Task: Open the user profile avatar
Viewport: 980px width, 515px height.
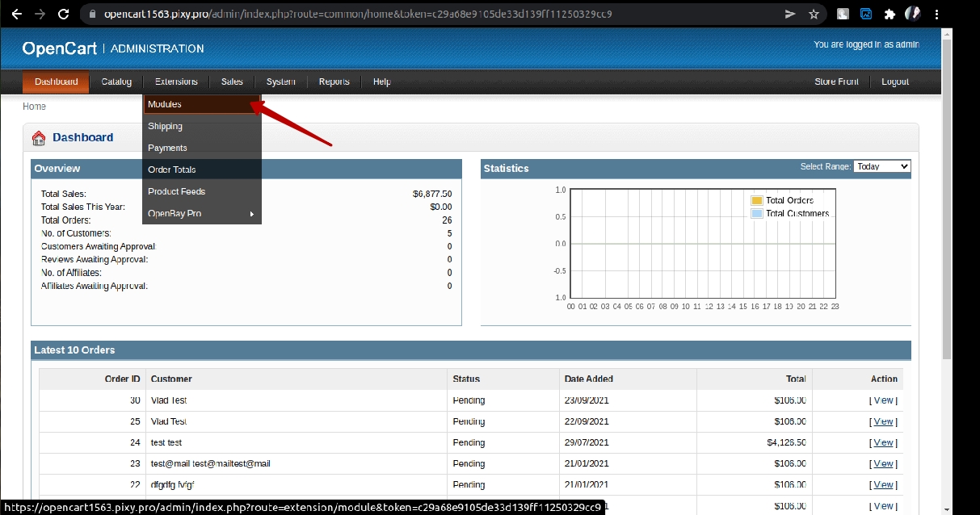Action: (913, 14)
